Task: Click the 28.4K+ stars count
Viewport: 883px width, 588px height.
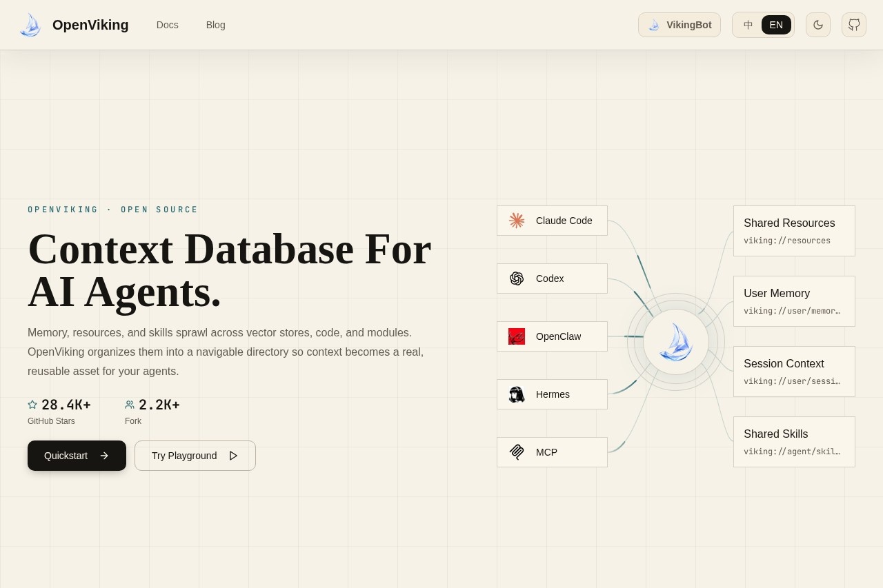Action: coord(66,405)
